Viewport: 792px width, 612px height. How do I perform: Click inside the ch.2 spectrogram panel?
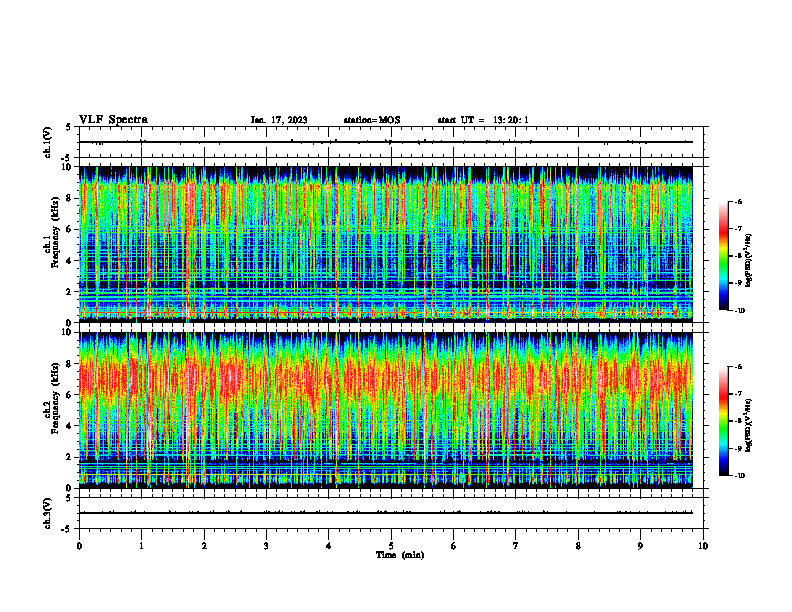click(x=385, y=410)
